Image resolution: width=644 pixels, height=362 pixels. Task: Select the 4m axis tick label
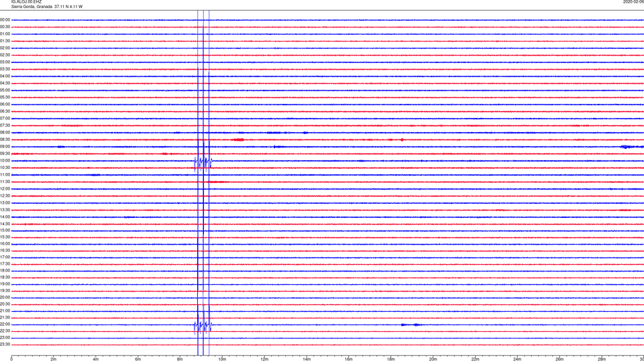click(x=96, y=359)
